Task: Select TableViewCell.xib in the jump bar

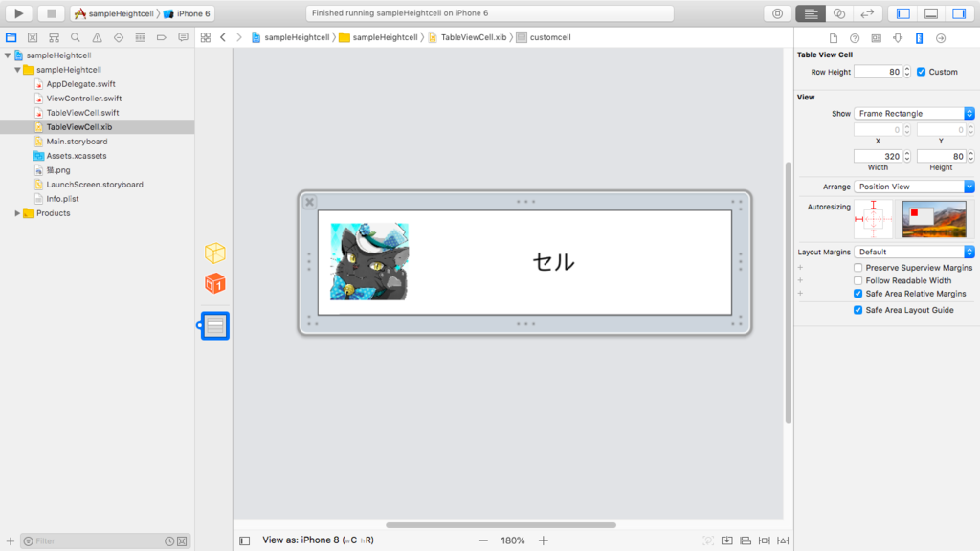Action: point(475,37)
